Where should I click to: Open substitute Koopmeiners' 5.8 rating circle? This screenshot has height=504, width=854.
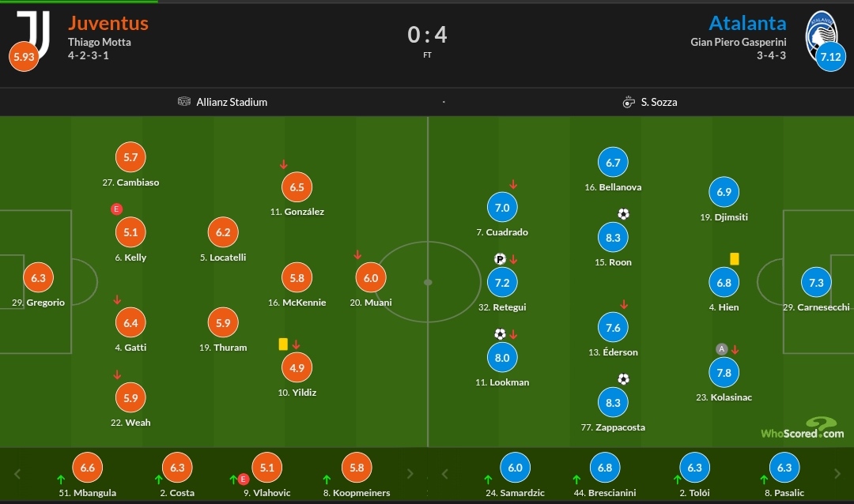357,468
